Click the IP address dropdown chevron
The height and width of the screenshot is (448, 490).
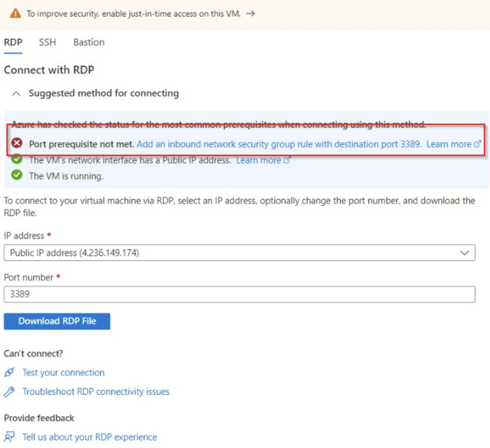(x=464, y=253)
